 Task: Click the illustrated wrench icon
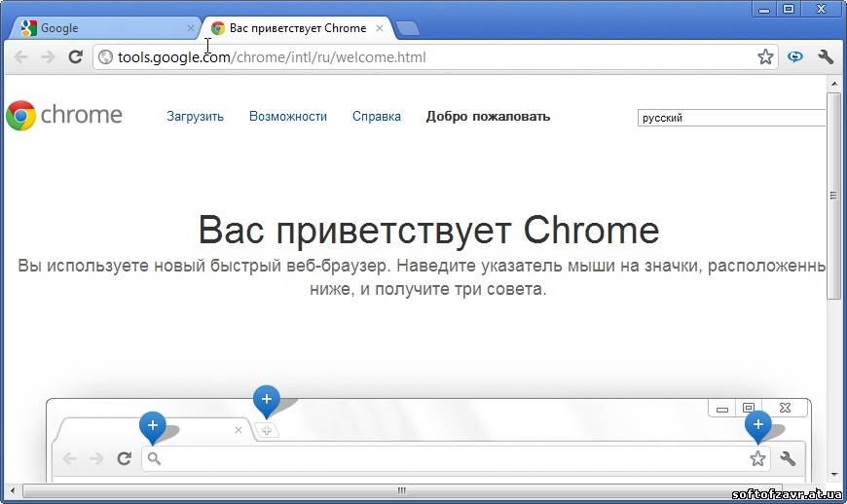pos(788,458)
